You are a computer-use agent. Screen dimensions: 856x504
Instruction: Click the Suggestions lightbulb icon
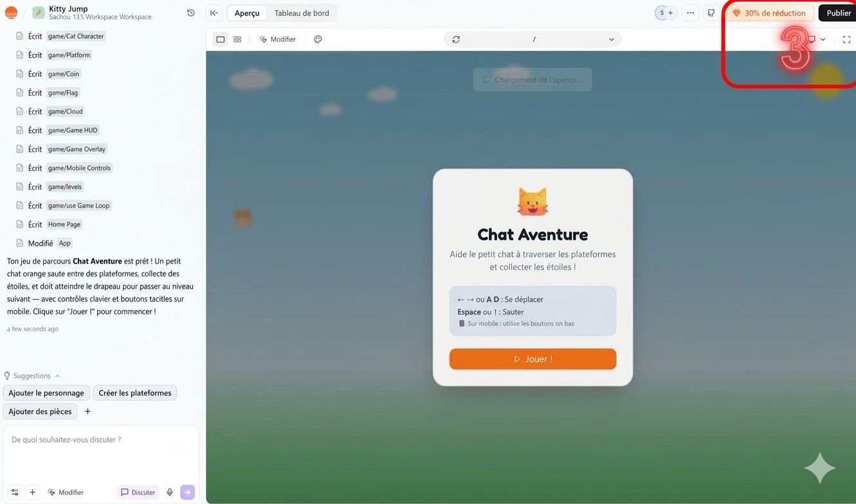tap(7, 375)
